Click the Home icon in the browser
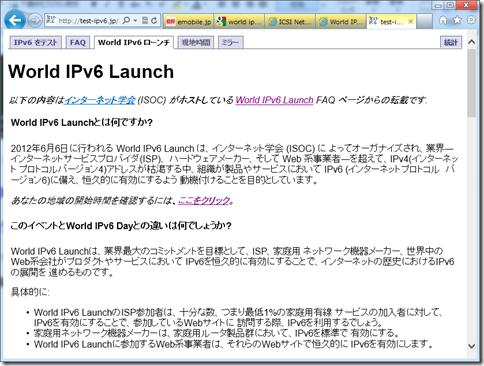The width and height of the screenshot is (484, 366). [443, 20]
